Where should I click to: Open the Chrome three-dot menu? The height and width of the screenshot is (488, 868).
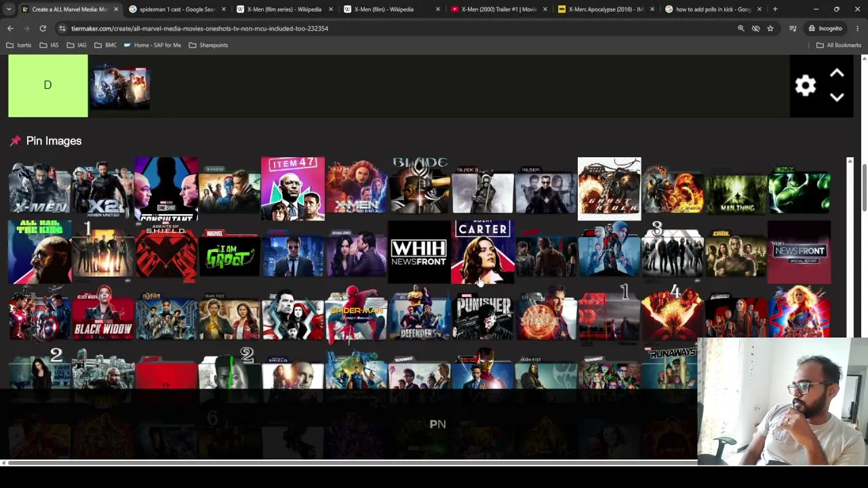click(x=858, y=28)
